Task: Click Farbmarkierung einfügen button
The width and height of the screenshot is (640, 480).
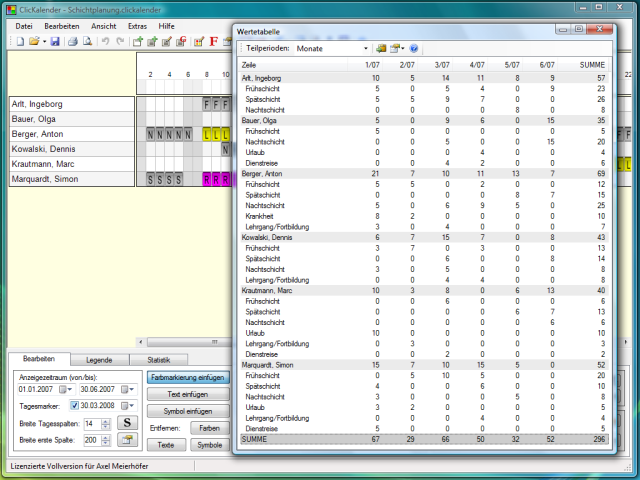Action: pos(188,378)
